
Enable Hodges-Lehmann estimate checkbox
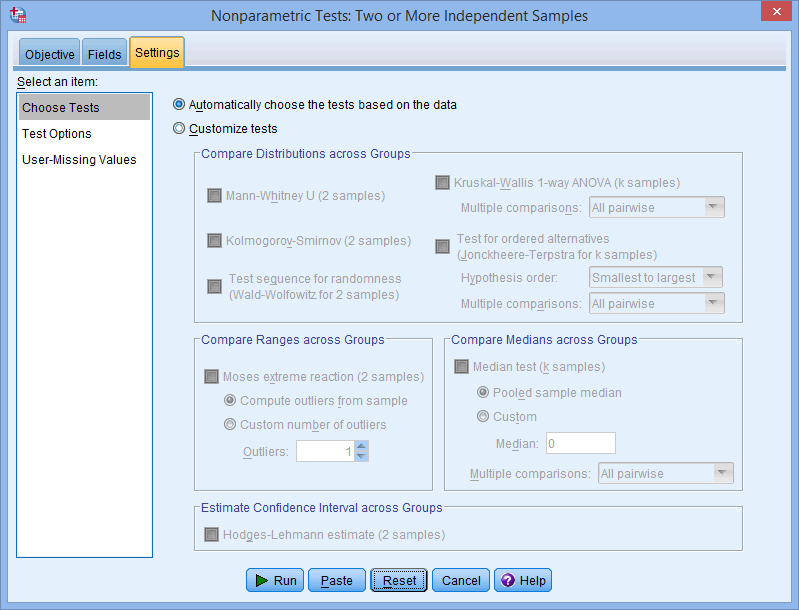[x=211, y=535]
